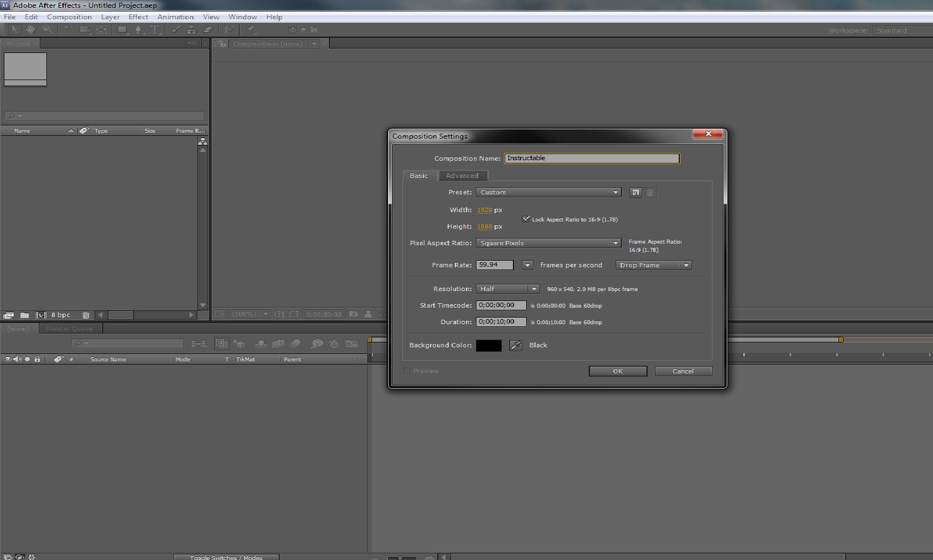Image resolution: width=933 pixels, height=560 pixels.
Task: Create a new folder in Project panel
Action: point(24,315)
